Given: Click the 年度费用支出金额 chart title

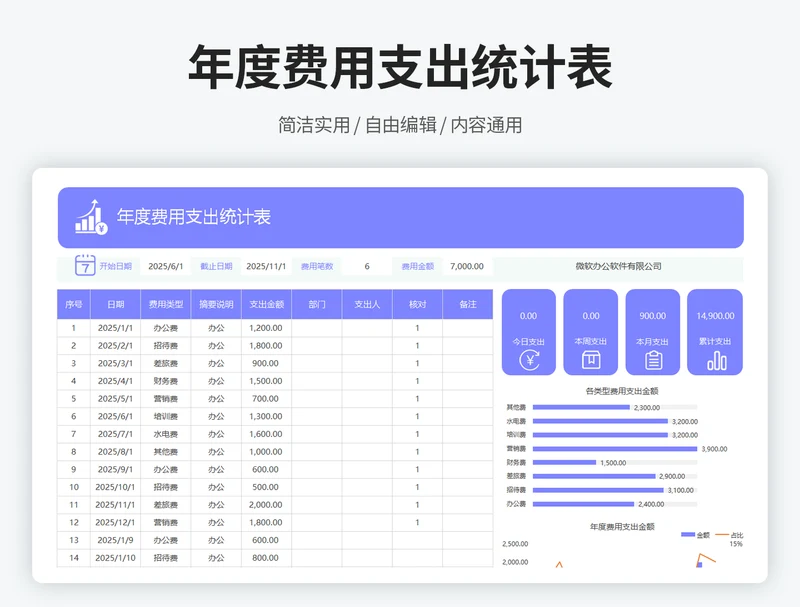Looking at the screenshot, I should 622,526.
